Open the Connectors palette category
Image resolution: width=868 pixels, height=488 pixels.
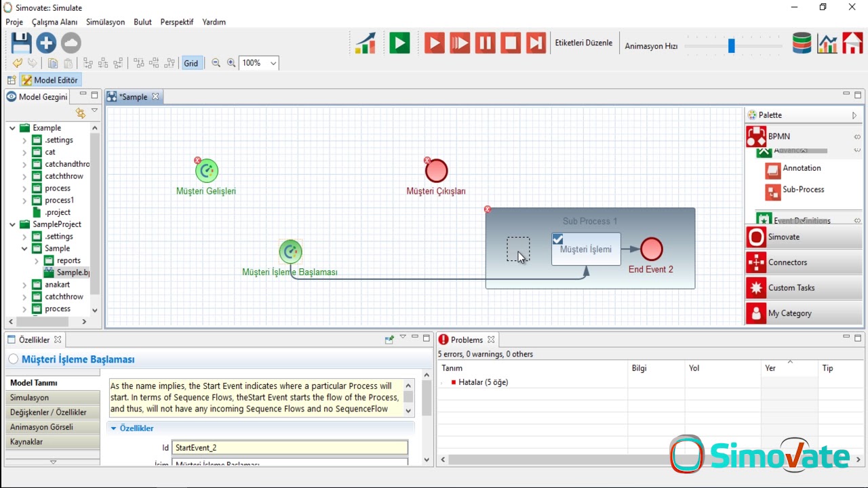tap(804, 262)
